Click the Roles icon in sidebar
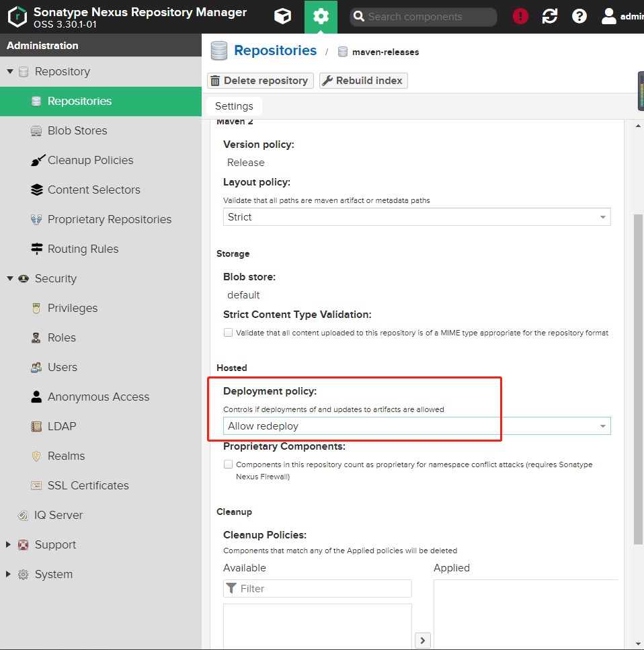 click(x=36, y=337)
